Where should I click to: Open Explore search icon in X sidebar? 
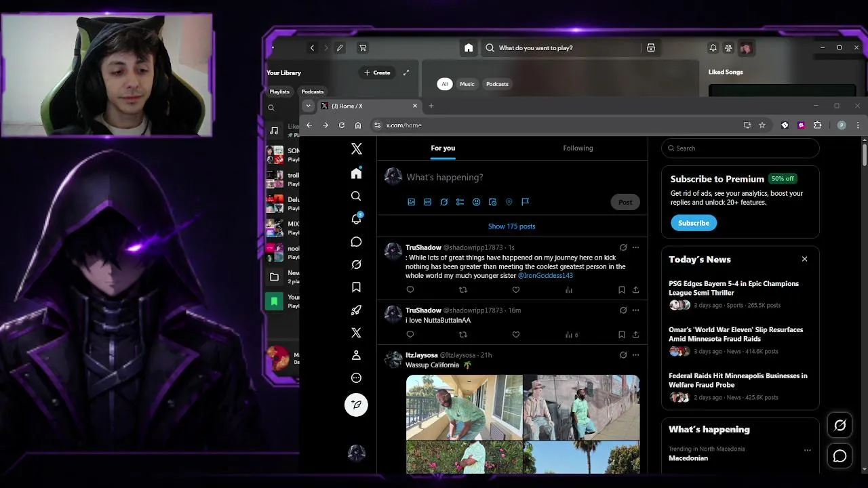[x=356, y=196]
